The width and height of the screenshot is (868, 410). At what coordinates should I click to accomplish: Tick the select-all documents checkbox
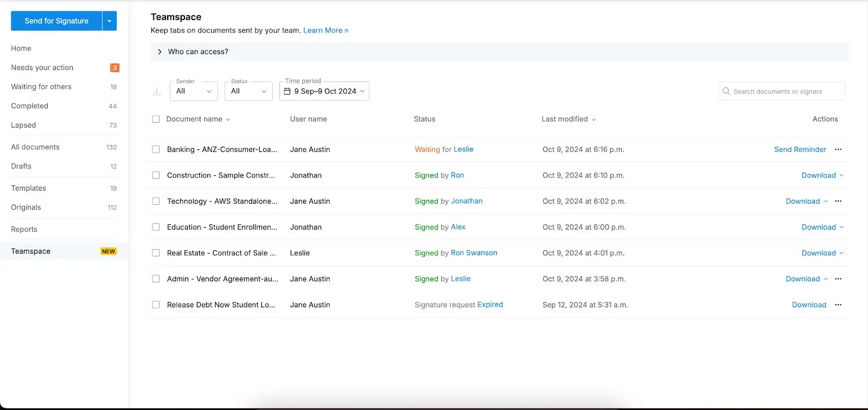pyautogui.click(x=156, y=119)
